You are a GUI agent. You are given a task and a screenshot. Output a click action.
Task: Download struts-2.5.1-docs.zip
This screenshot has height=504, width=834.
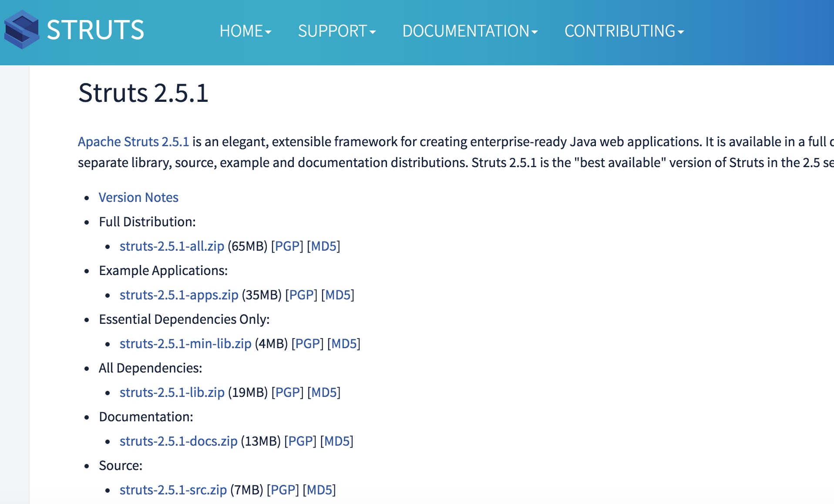tap(178, 441)
